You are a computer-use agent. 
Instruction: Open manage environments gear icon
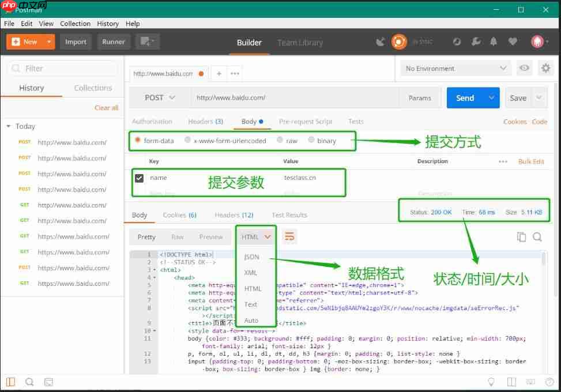(545, 68)
